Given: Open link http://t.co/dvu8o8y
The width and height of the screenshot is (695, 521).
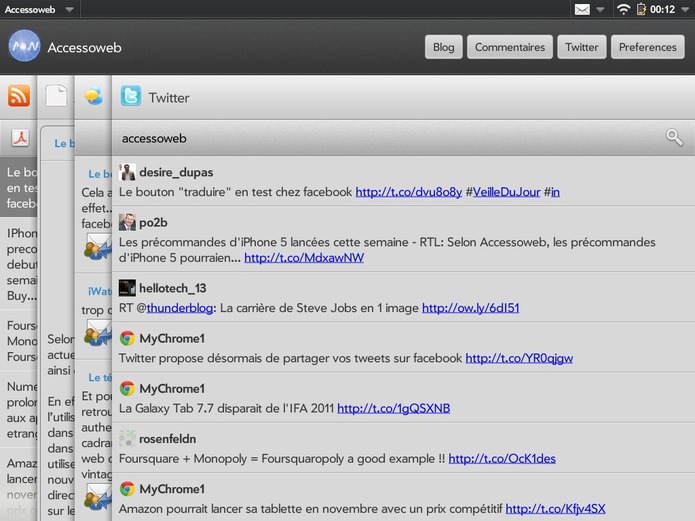Looking at the screenshot, I should pyautogui.click(x=409, y=192).
